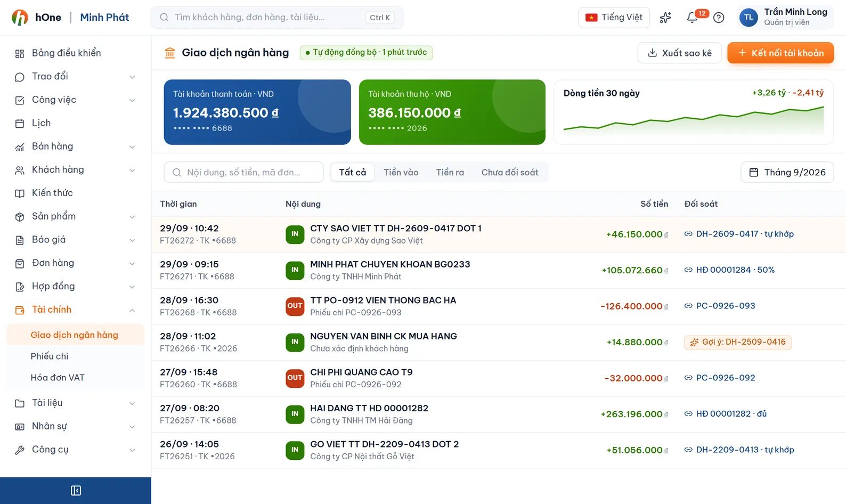Filter by the Tiền ra tab
Image resolution: width=846 pixels, height=504 pixels.
pos(450,173)
